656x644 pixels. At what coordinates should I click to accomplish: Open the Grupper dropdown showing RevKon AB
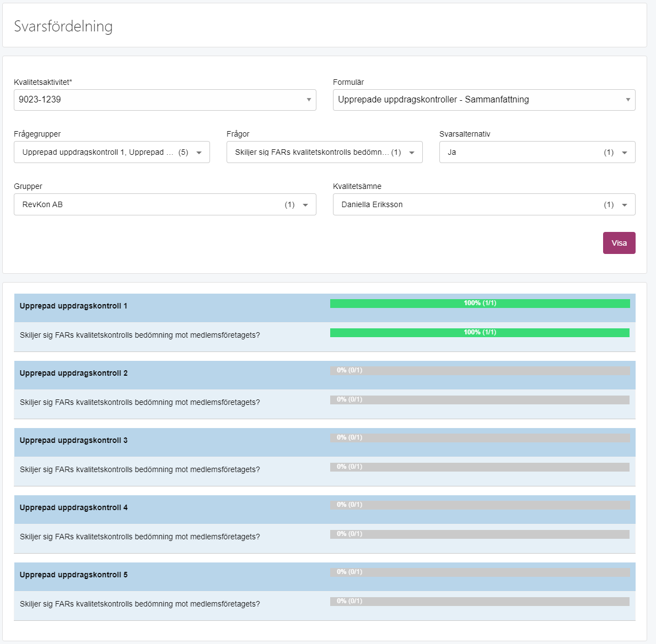click(165, 204)
